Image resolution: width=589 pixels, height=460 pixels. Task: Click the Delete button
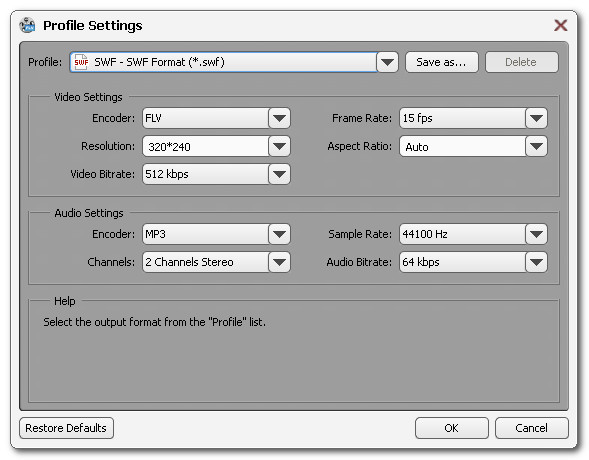521,62
